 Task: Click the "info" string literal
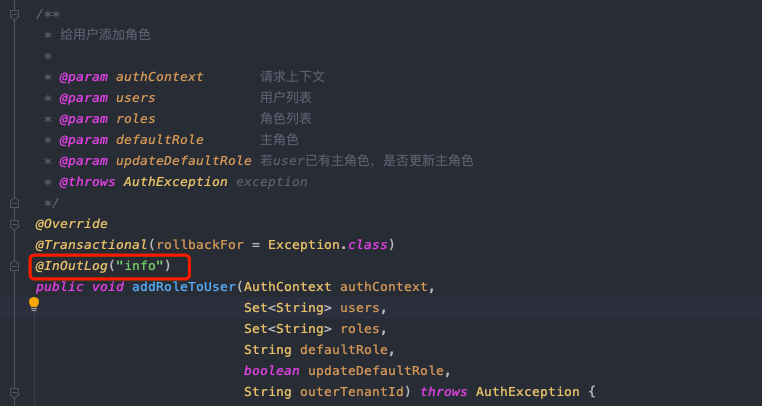139,266
